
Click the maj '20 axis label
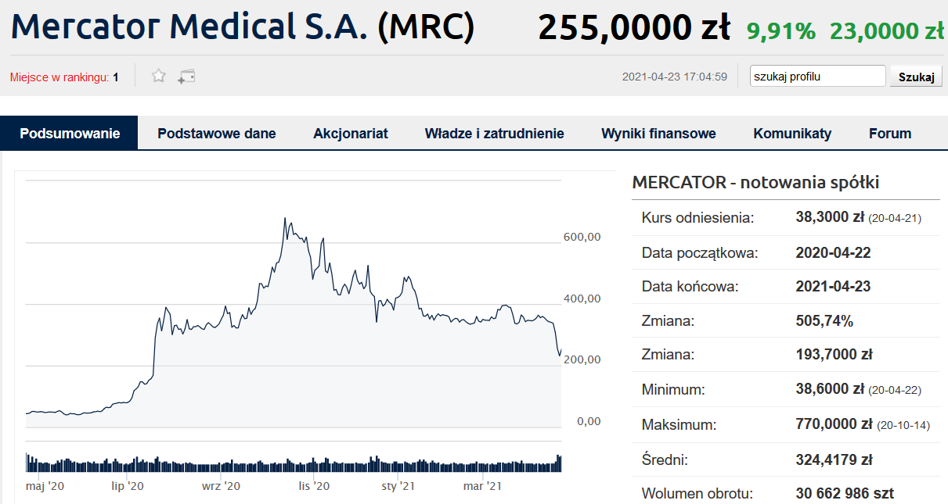pyautogui.click(x=45, y=486)
